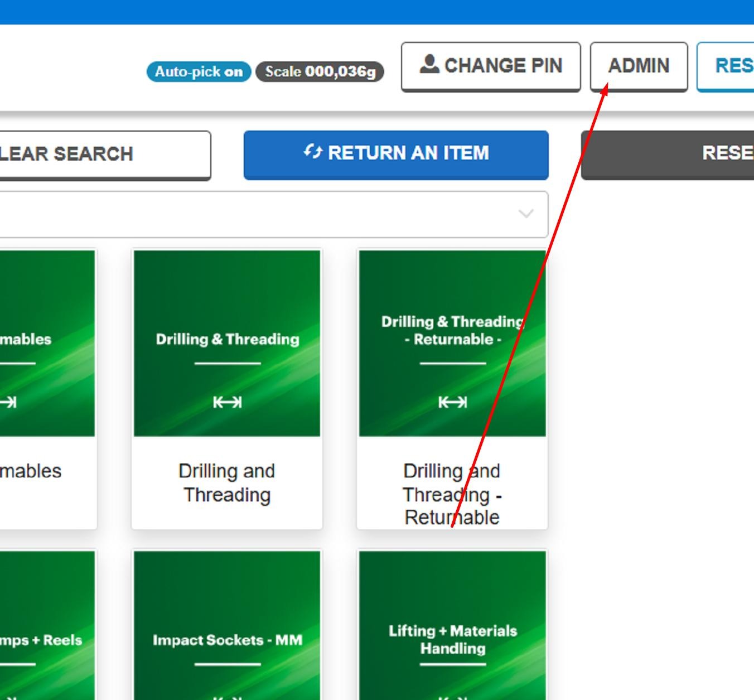The width and height of the screenshot is (754, 700).
Task: Click the "Drilling and Threading - Returnable" caption
Action: click(x=452, y=494)
